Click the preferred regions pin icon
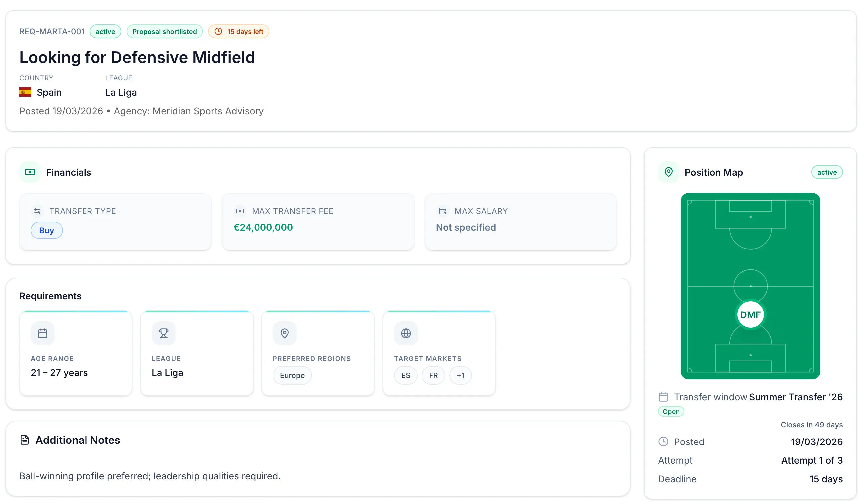Image resolution: width=864 pixels, height=504 pixels. pos(284,333)
